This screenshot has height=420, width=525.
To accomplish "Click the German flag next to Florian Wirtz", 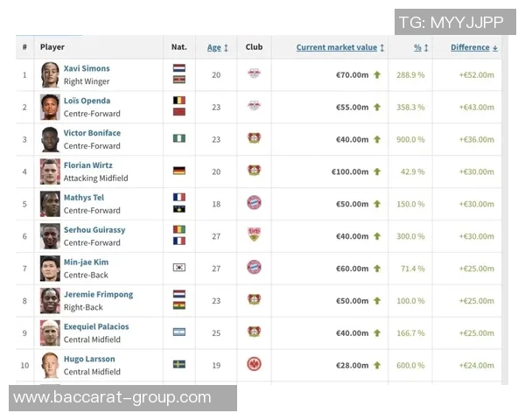I will click(x=179, y=171).
